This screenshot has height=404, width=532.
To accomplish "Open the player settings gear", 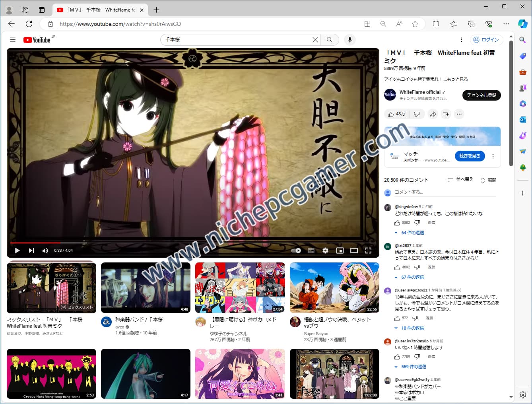I will (325, 251).
